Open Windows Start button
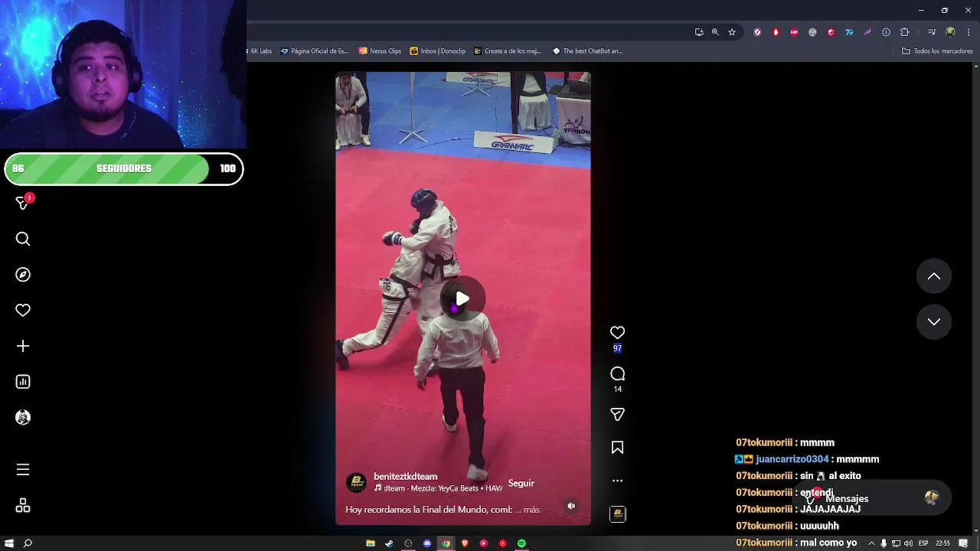Viewport: 980px width, 551px height. point(9,543)
